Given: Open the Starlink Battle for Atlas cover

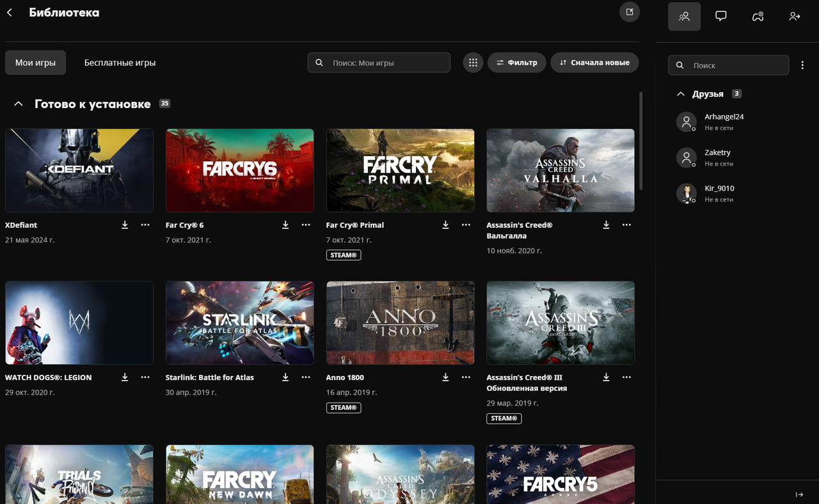Looking at the screenshot, I should pos(240,322).
